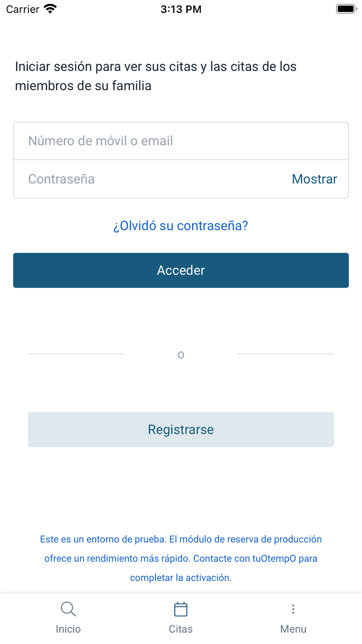The image size is (362, 644).
Task: Click the Acceder login button
Action: (x=181, y=270)
